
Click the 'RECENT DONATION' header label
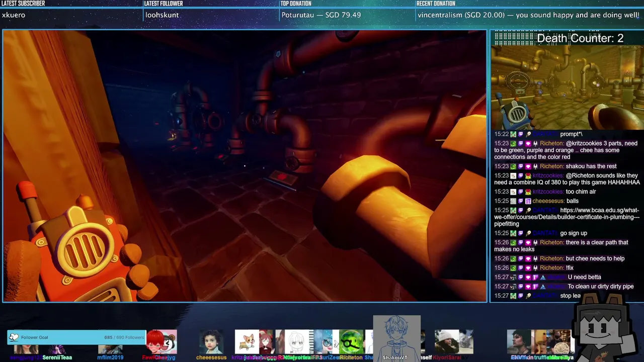point(436,4)
